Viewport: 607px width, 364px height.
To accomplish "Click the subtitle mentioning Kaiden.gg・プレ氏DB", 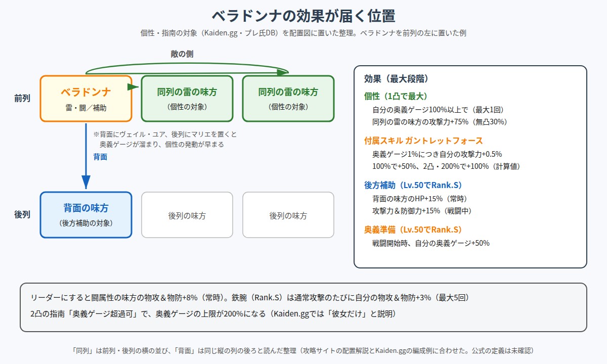I will point(303,33).
